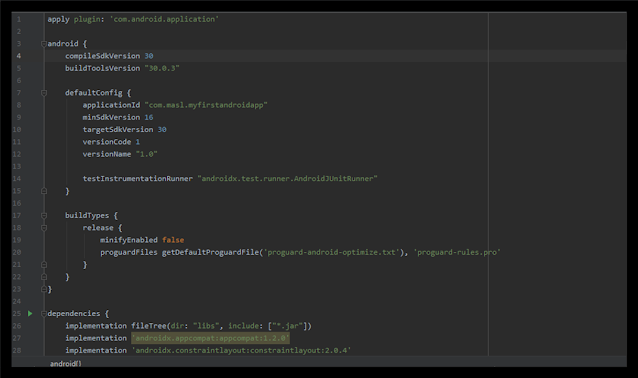The width and height of the screenshot is (638, 378).
Task: Collapse the android block fold marker
Action: (x=44, y=44)
